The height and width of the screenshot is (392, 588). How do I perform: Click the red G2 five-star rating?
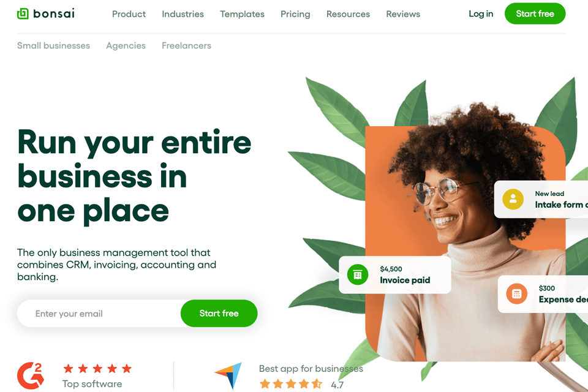pyautogui.click(x=97, y=368)
